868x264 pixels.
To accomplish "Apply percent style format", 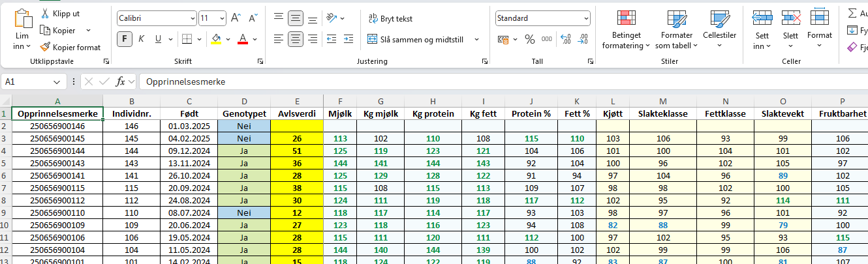I will [x=530, y=39].
